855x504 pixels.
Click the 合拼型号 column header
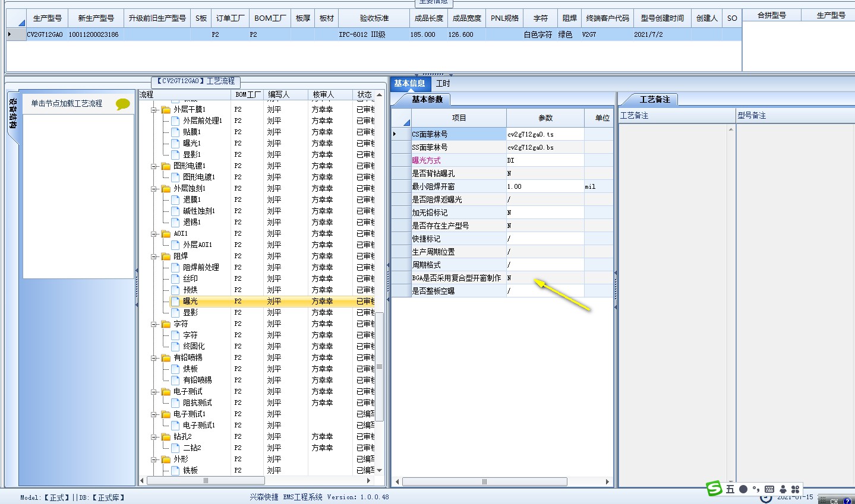tap(772, 15)
